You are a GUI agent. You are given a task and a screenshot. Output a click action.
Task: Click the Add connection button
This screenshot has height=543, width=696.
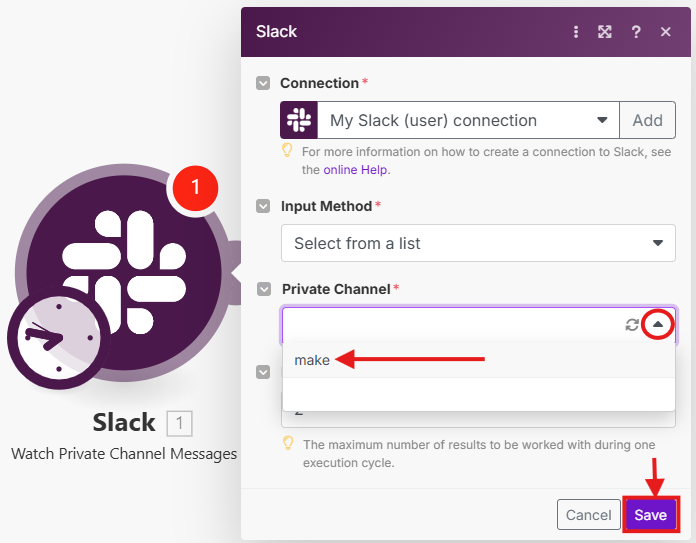coord(647,120)
